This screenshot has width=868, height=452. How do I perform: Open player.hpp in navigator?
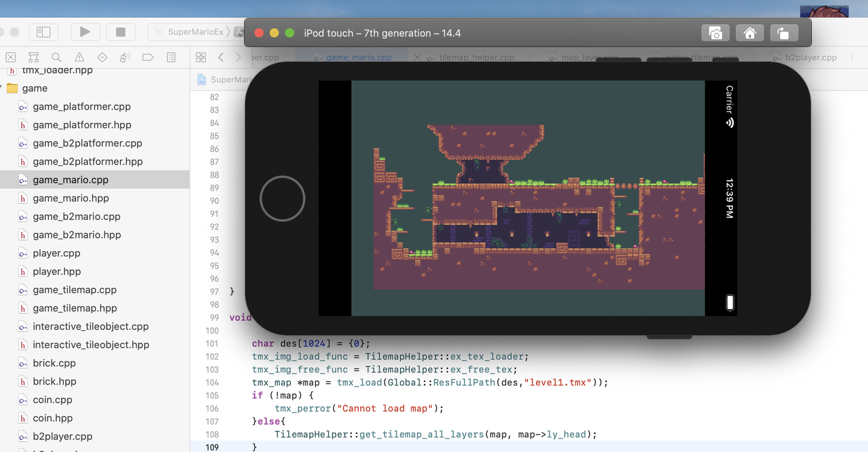(95, 271)
